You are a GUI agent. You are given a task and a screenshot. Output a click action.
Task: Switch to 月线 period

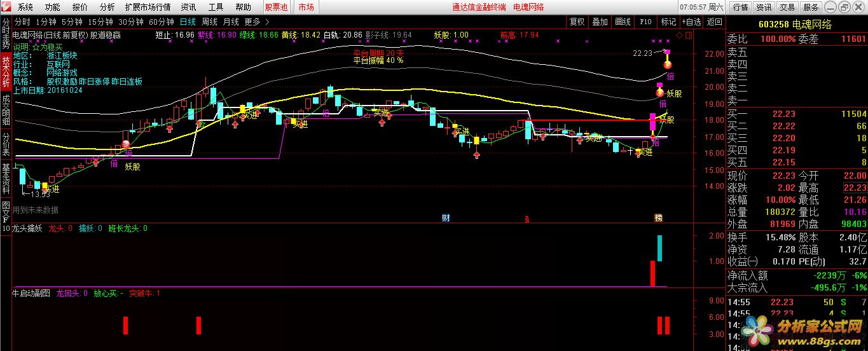[231, 22]
